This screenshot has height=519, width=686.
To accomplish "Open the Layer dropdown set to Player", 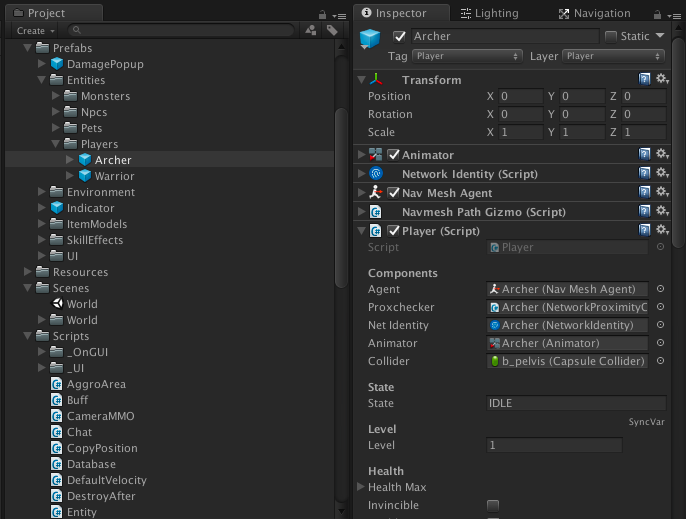I will coord(613,56).
